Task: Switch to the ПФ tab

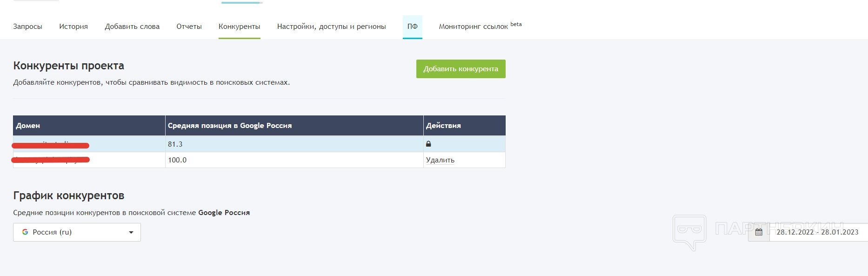Action: coord(412,27)
